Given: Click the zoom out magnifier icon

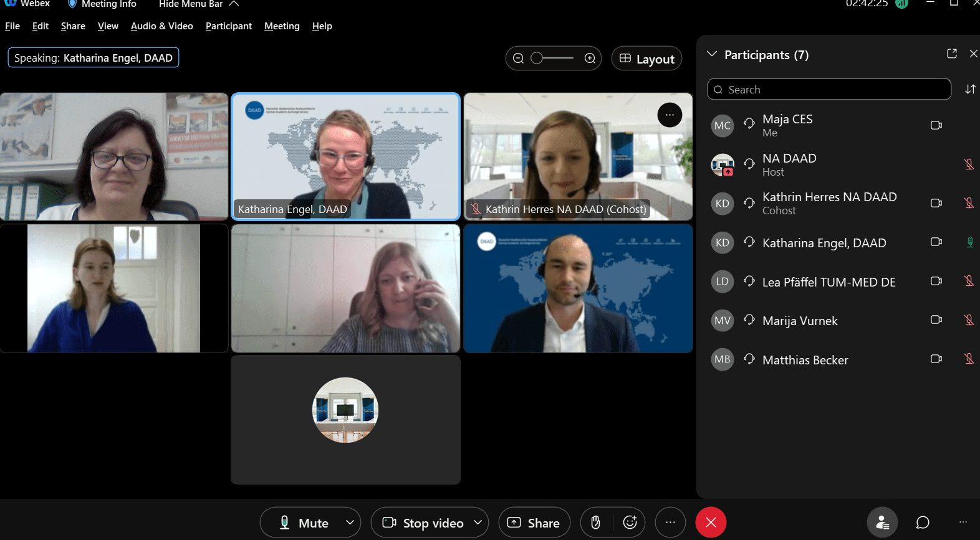Looking at the screenshot, I should pos(518,59).
